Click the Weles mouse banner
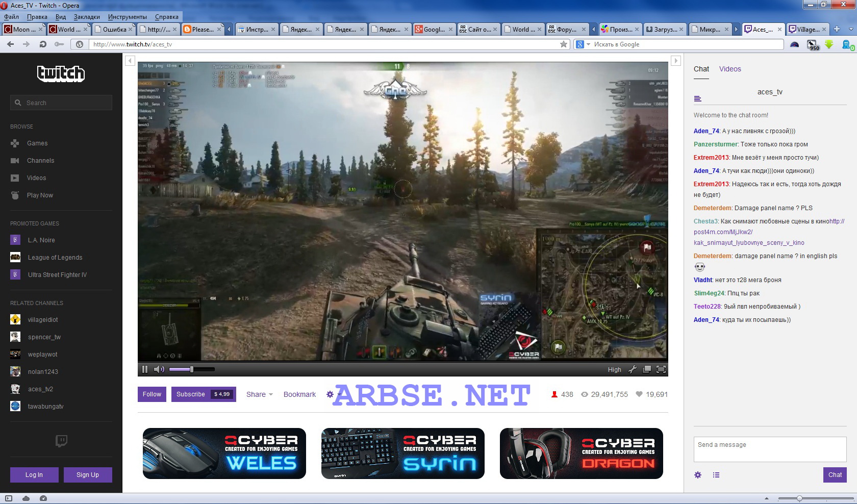This screenshot has width=857, height=504. click(x=224, y=453)
